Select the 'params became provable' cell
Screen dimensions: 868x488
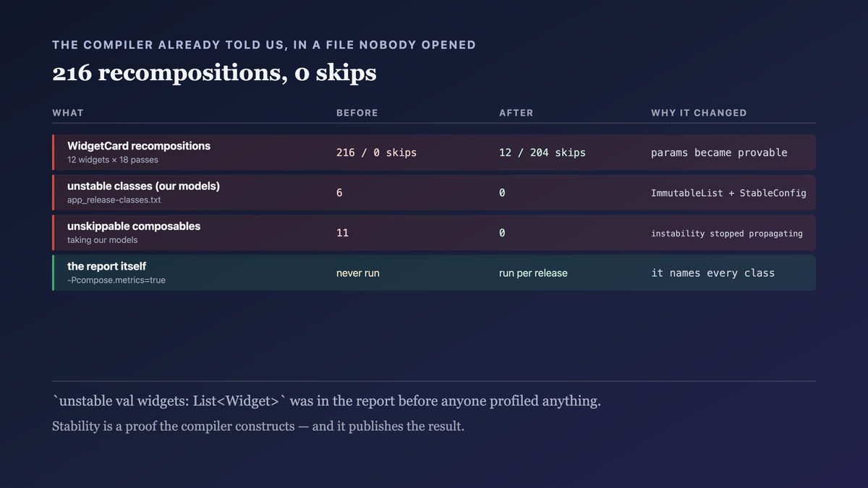click(719, 153)
